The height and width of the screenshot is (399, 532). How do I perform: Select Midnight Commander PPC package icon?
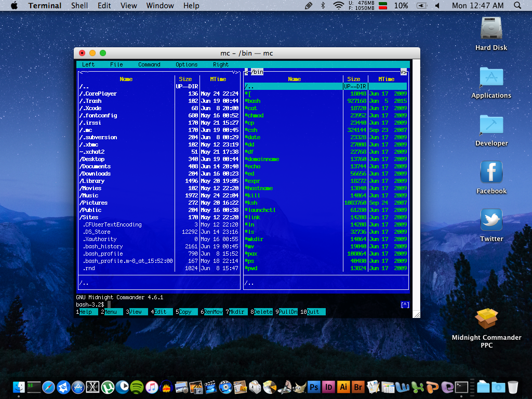coord(486,318)
